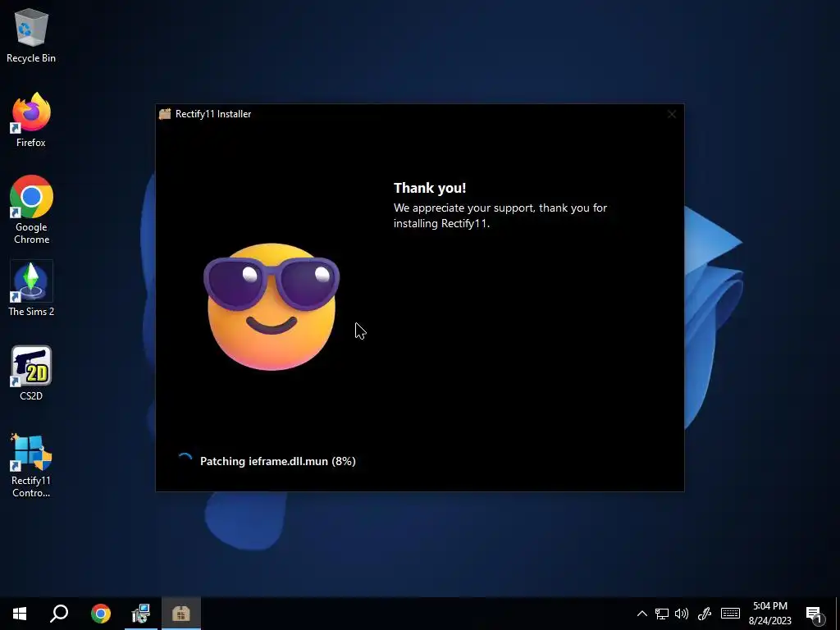Click the 'Rectify11 Installer' window title text
840x630 pixels.
213,114
